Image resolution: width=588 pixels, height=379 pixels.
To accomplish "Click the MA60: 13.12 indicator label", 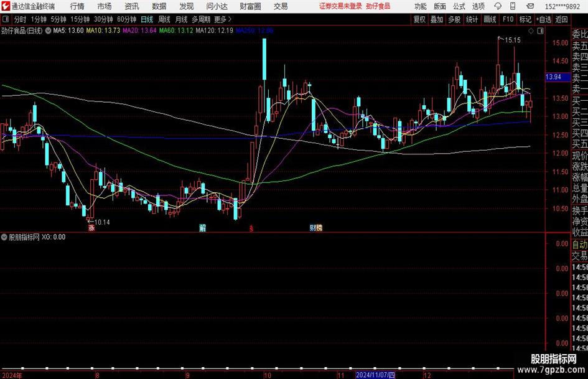I will [x=176, y=30].
